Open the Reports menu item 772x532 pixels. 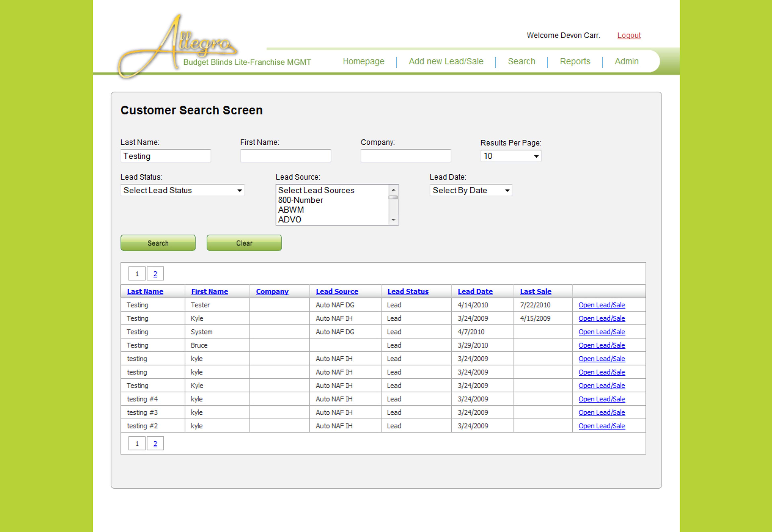(x=575, y=61)
